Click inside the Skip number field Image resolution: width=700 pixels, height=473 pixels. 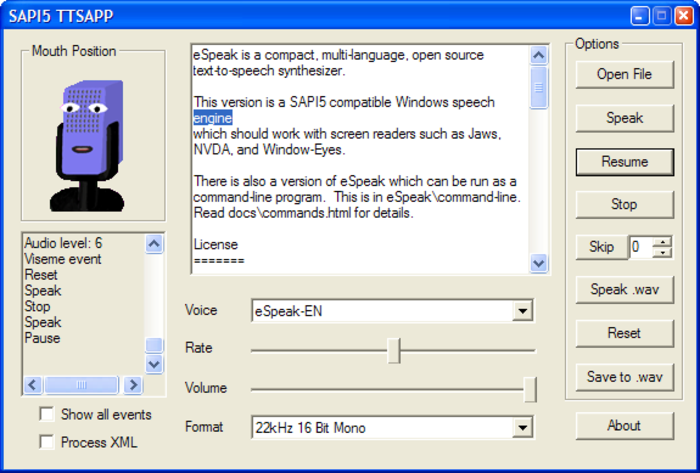coord(641,247)
